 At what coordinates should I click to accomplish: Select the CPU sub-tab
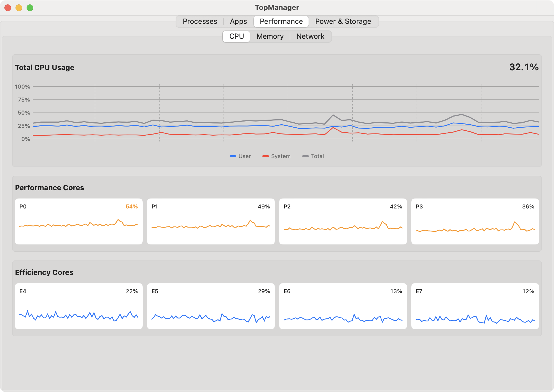point(236,36)
